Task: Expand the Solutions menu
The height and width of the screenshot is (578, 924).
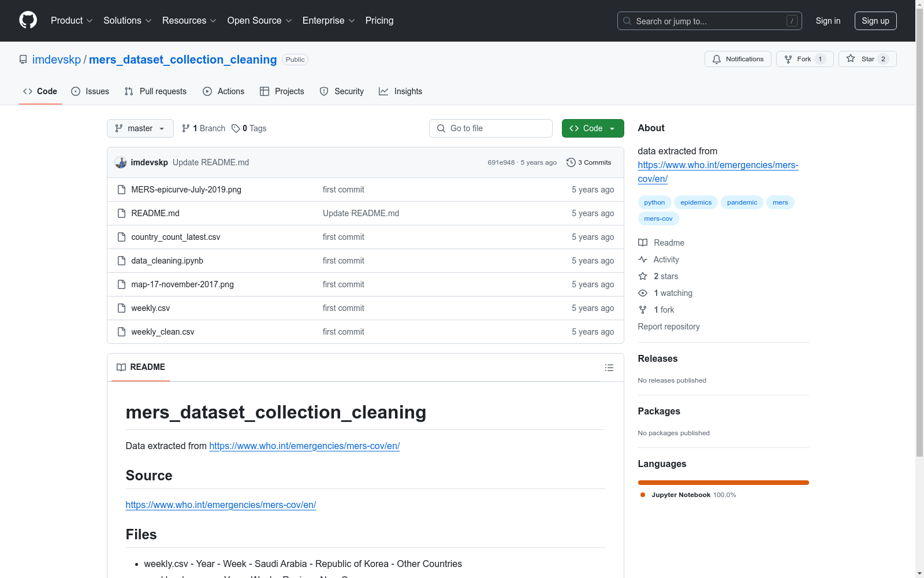Action: click(127, 20)
